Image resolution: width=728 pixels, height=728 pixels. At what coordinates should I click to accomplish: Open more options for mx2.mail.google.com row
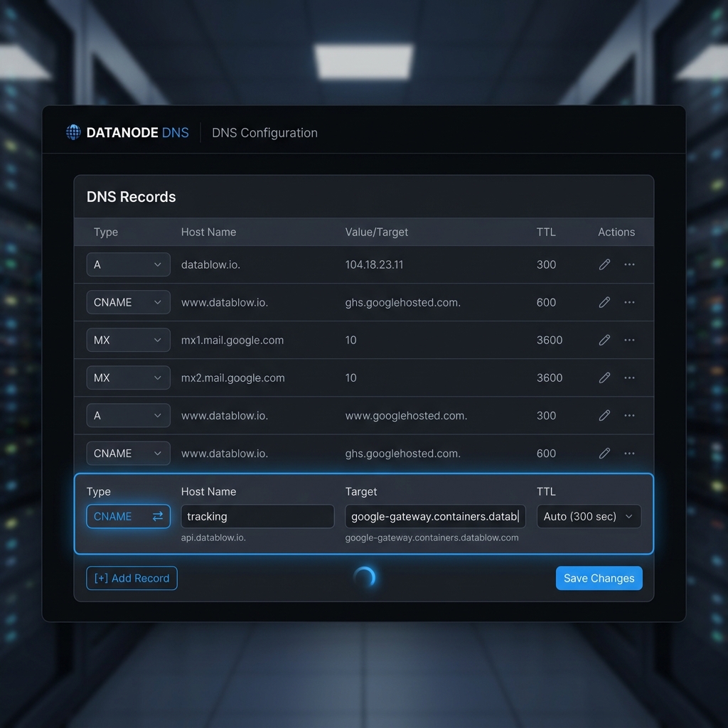(629, 378)
